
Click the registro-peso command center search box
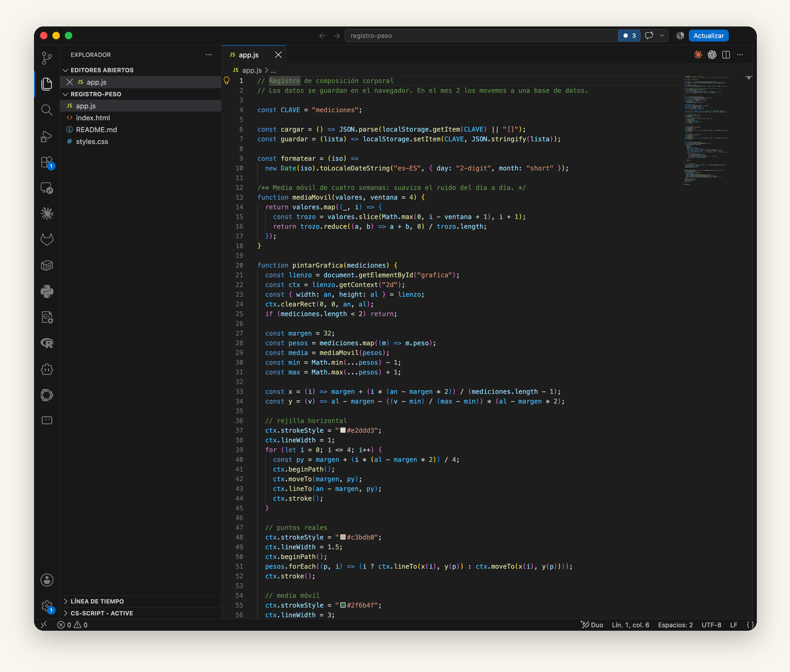[481, 35]
